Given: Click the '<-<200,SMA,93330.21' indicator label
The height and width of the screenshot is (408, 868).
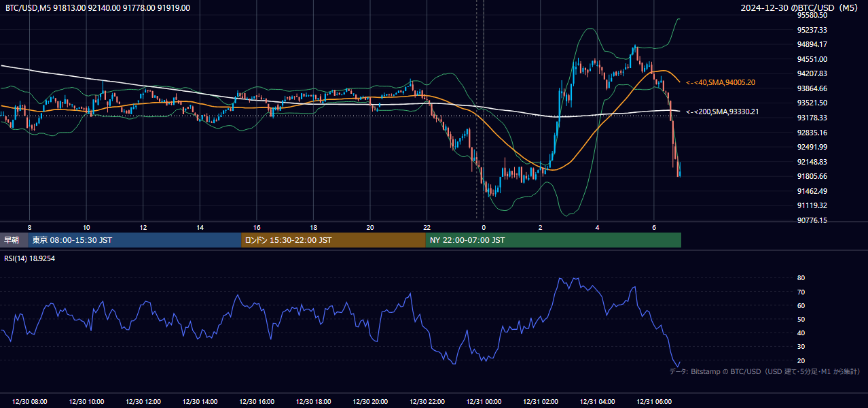Looking at the screenshot, I should pos(723,112).
